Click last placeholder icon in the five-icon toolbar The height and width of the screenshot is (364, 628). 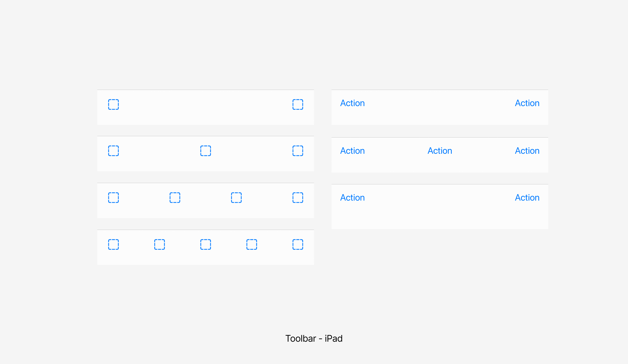[298, 244]
